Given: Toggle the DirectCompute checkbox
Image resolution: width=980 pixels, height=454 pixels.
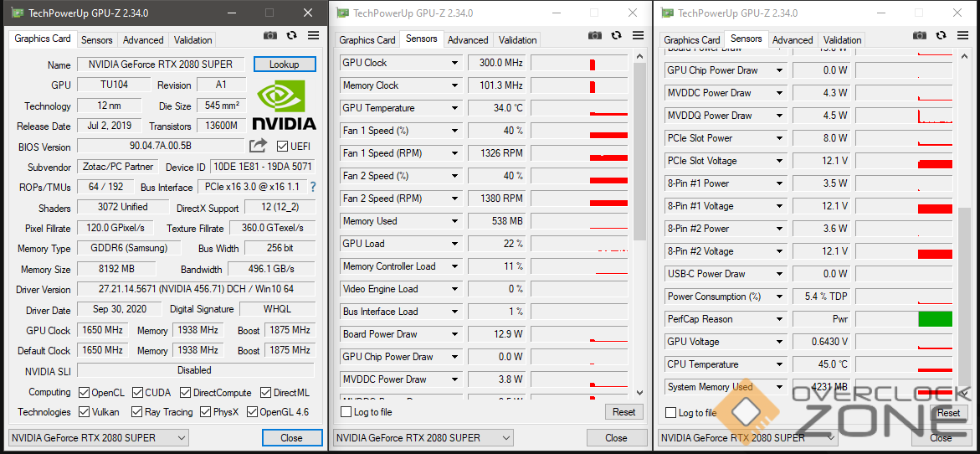Looking at the screenshot, I should [185, 393].
